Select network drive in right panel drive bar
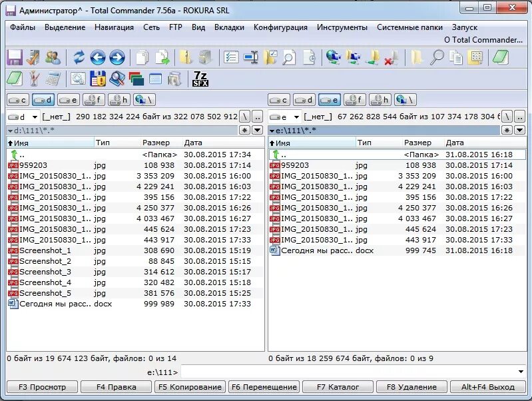532x401 pixels. click(405, 100)
